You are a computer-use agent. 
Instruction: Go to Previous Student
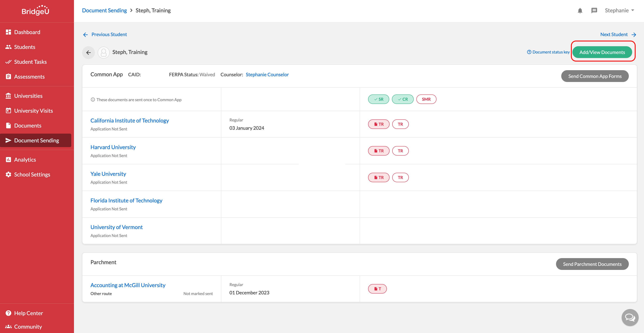point(105,34)
